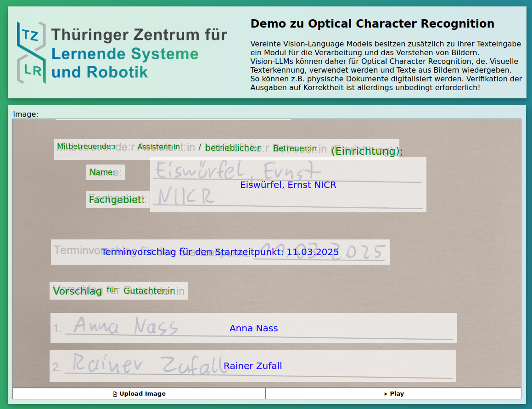Viewport: 532px width, 409px height.
Task: Start recognition with the Play button
Action: click(393, 394)
